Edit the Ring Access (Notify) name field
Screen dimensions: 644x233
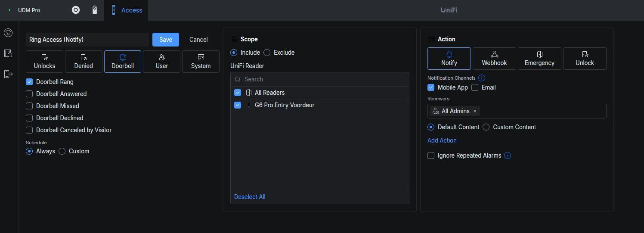click(x=87, y=40)
